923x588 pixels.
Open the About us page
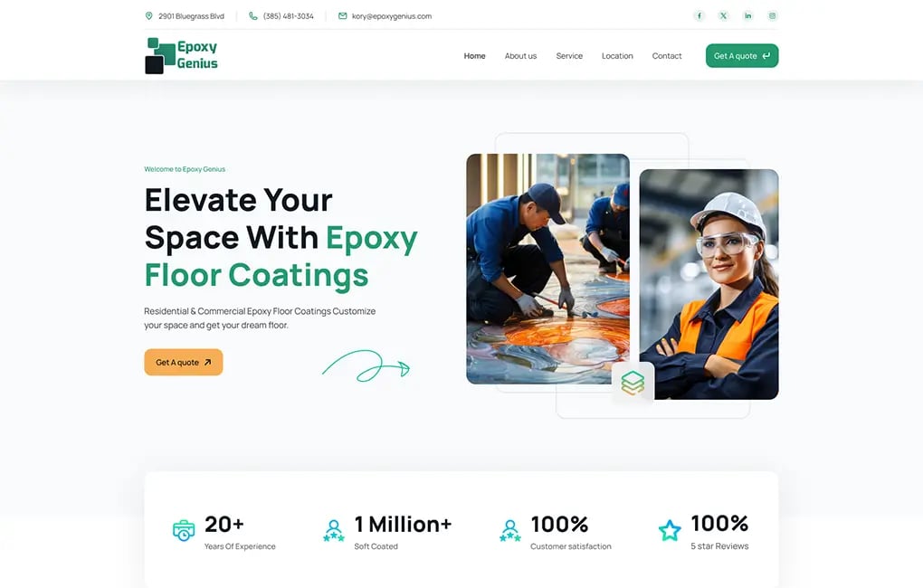(520, 56)
